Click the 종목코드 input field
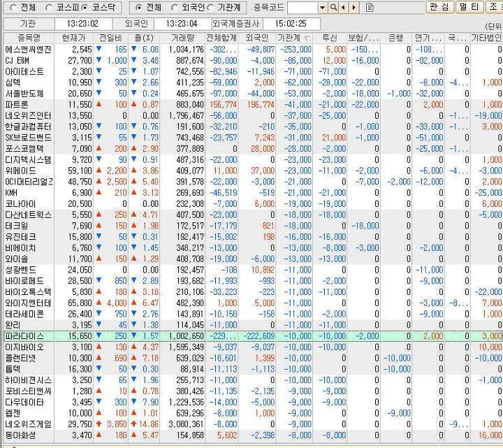The image size is (503, 448). (x=302, y=8)
